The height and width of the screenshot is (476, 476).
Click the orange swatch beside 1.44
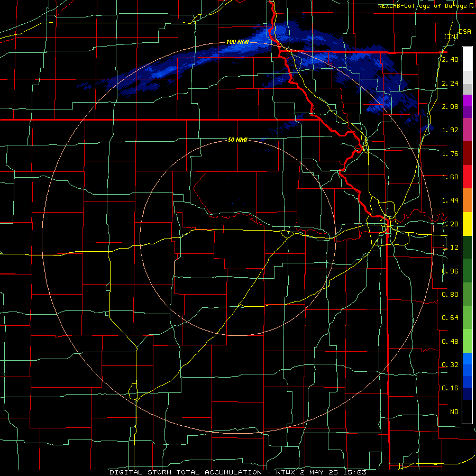467,200
